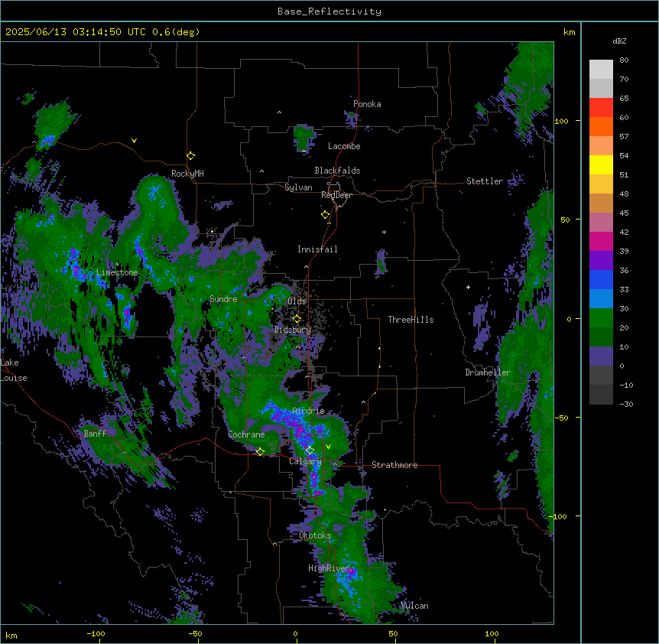The image size is (659, 644).
Task: Click the Blackfalds city label
Action: [337, 171]
